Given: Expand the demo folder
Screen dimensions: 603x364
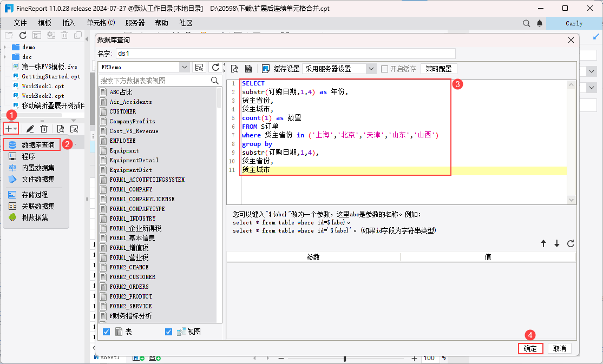Looking at the screenshot, I should pos(5,47).
